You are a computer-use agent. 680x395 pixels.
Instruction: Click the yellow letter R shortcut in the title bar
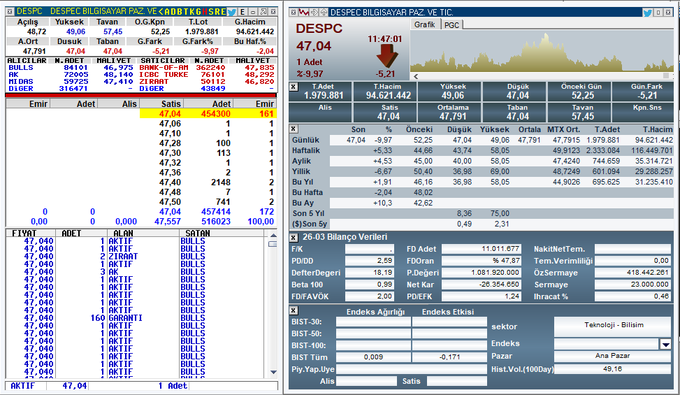click(217, 12)
